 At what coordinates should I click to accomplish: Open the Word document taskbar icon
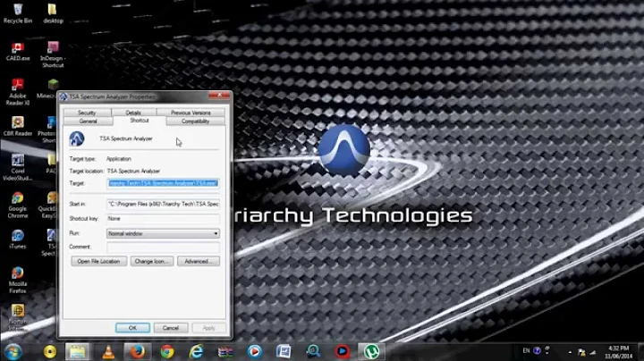pos(284,351)
